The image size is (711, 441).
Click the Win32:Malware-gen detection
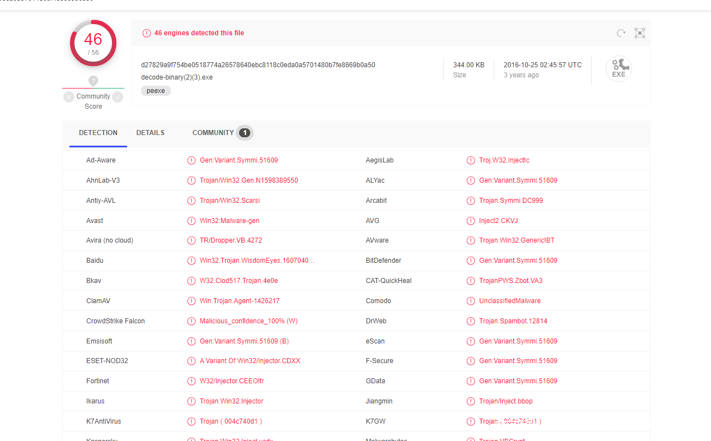tap(229, 221)
